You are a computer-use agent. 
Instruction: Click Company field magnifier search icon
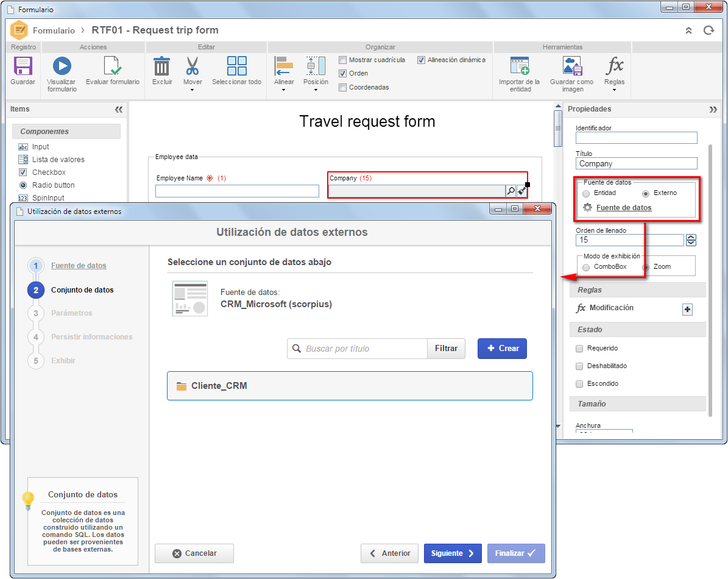click(x=511, y=191)
